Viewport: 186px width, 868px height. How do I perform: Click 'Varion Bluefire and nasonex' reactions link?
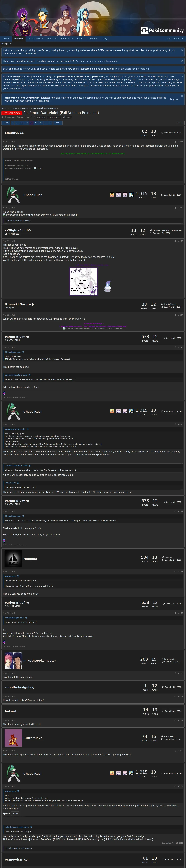pyautogui.click(x=20, y=848)
